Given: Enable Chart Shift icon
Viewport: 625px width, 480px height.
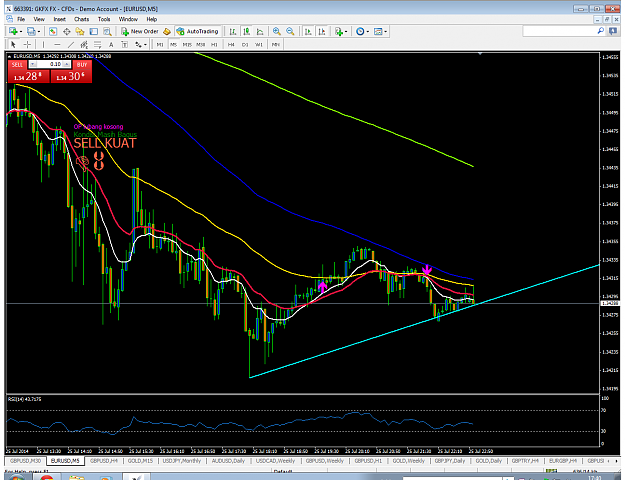Looking at the screenshot, I should click(x=322, y=31).
